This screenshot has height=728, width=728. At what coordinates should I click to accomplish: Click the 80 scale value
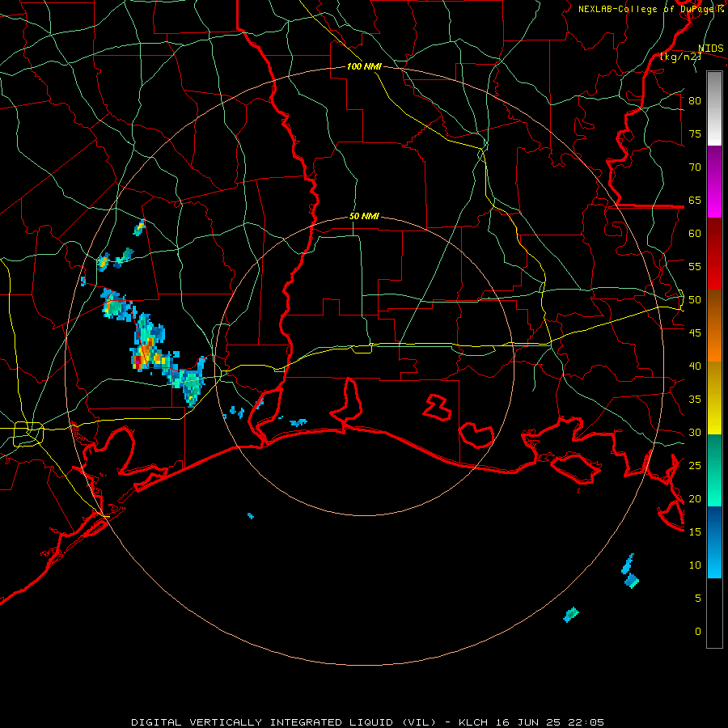pyautogui.click(x=695, y=101)
